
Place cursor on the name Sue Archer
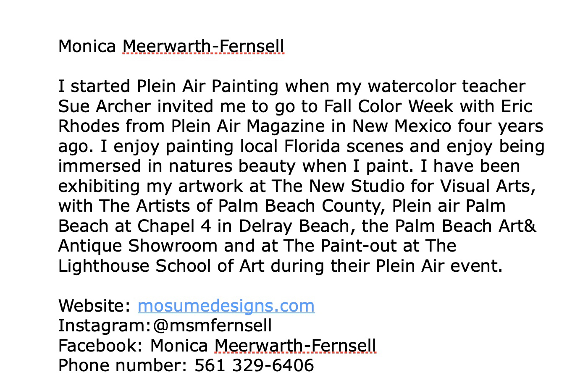(x=104, y=107)
